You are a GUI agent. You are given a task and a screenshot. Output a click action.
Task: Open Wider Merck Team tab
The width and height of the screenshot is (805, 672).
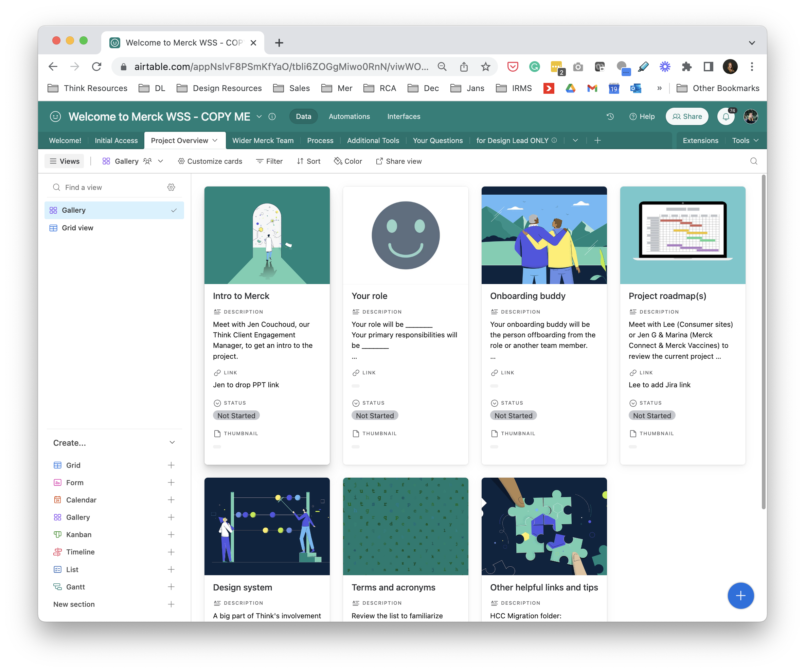[x=263, y=141]
